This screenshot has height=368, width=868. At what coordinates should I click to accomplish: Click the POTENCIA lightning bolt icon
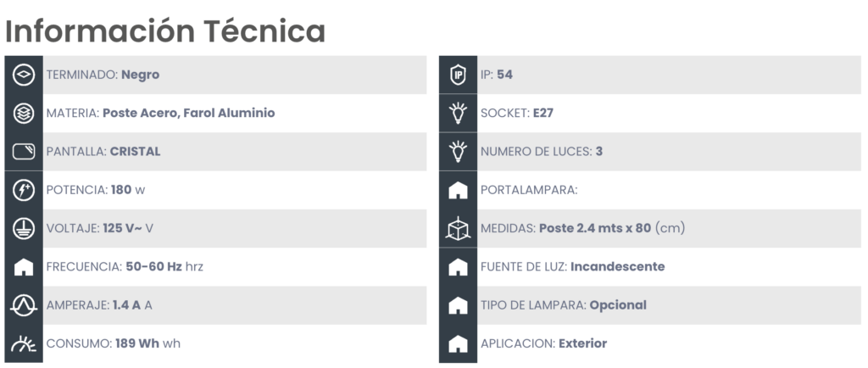click(23, 190)
